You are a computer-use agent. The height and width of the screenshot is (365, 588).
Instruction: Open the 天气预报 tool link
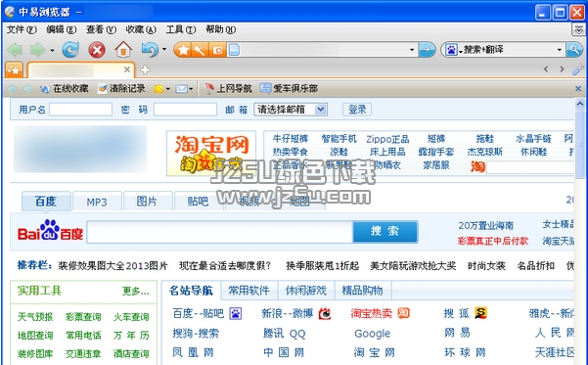click(x=35, y=317)
